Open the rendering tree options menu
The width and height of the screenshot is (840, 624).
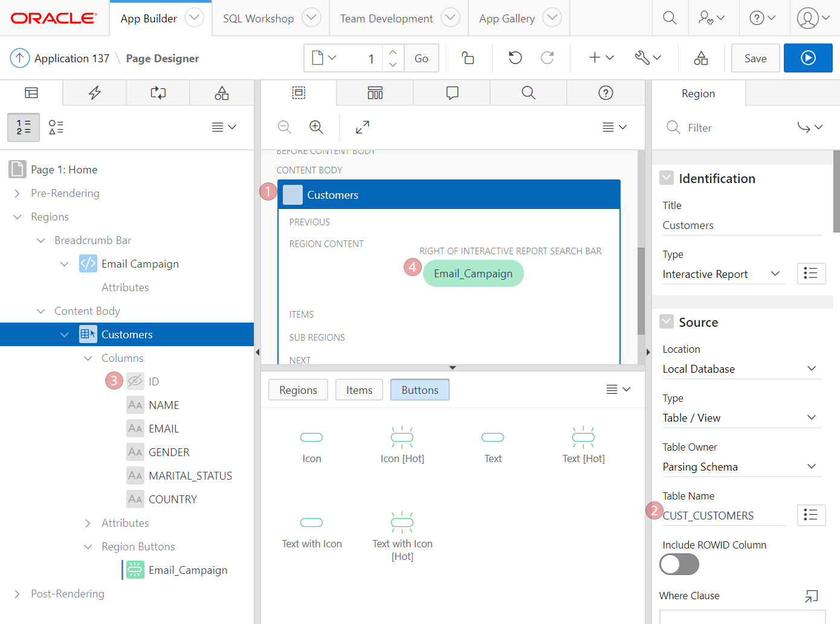[x=224, y=127]
